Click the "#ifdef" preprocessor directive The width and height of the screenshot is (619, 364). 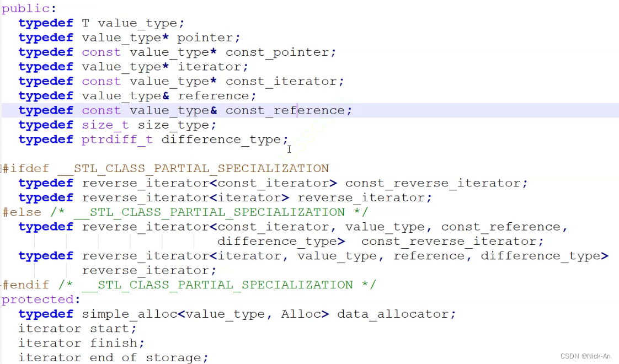tap(26, 169)
